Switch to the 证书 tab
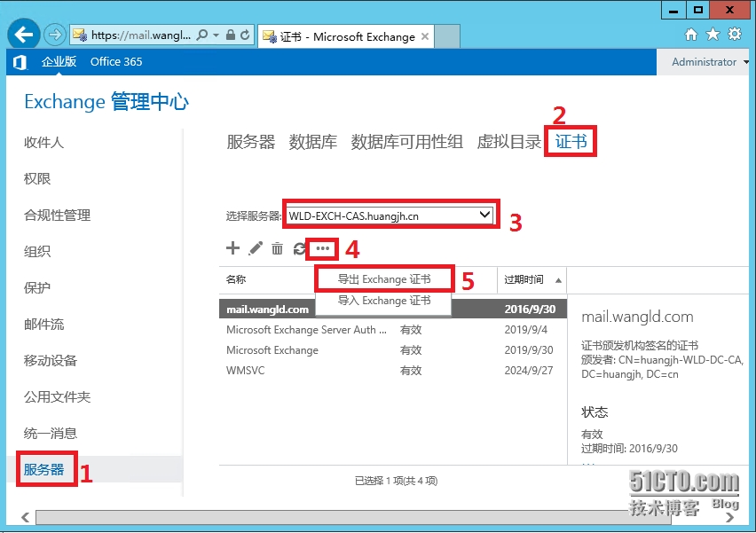 (571, 141)
